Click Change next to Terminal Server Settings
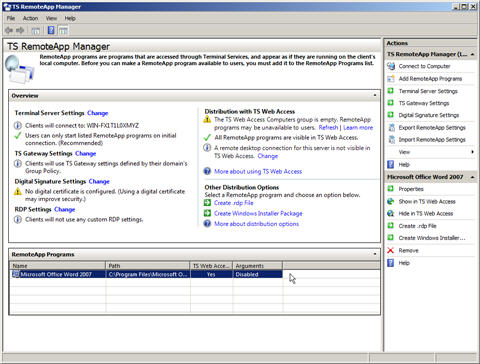The width and height of the screenshot is (480, 364). pos(98,113)
